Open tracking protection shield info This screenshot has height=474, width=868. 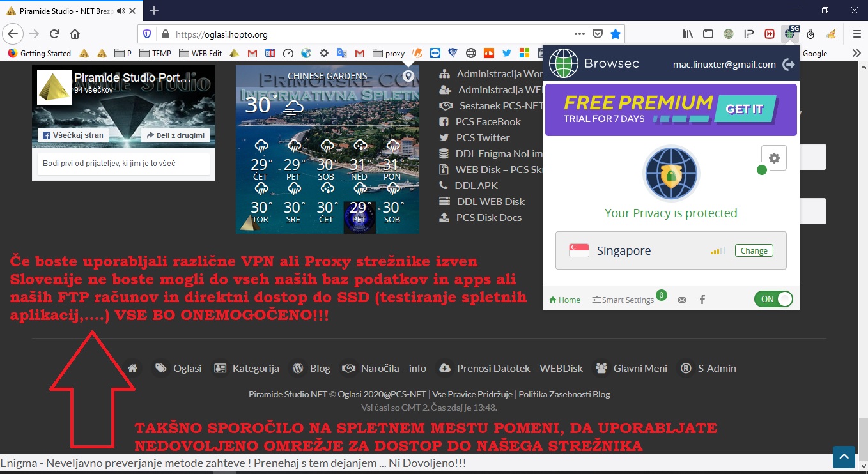click(147, 34)
